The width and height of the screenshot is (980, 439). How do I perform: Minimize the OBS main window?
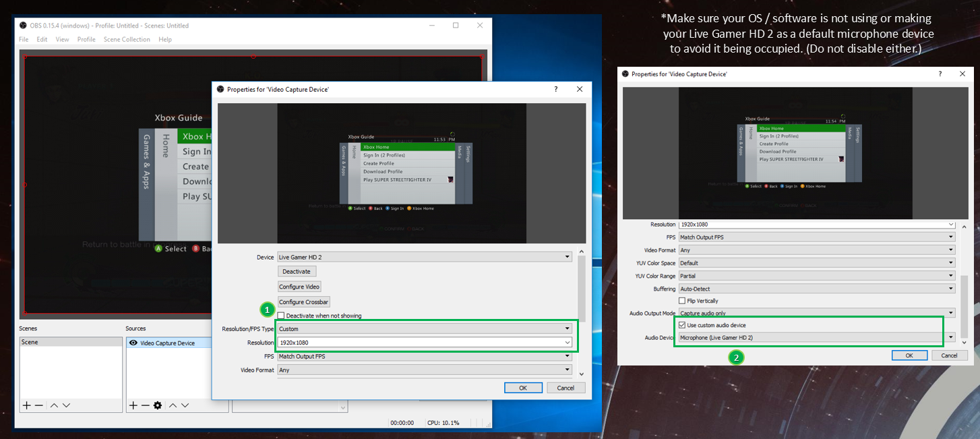pos(431,26)
